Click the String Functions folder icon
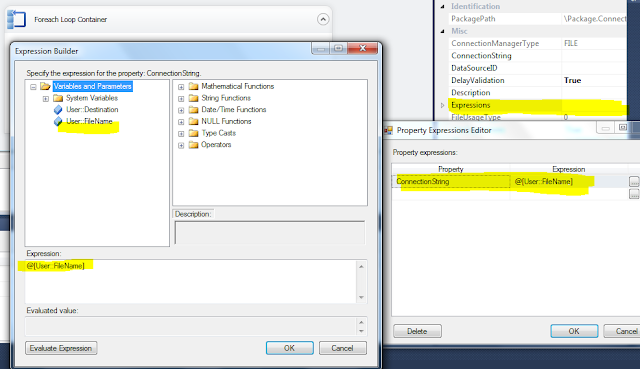Image resolution: width=640 pixels, height=369 pixels. 193,98
